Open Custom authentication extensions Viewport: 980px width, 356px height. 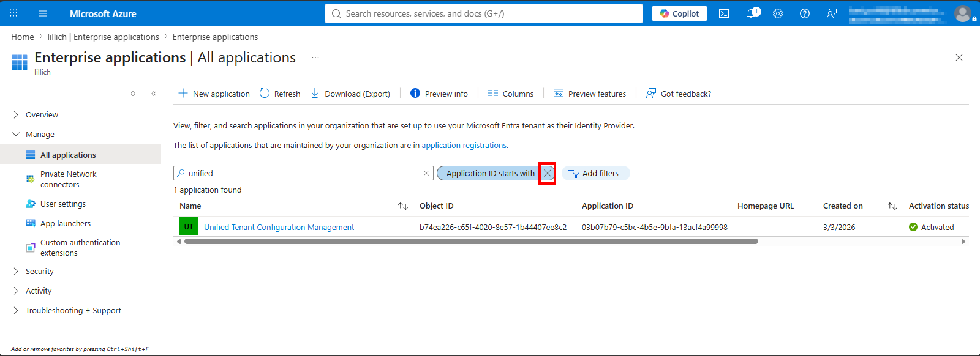click(80, 248)
